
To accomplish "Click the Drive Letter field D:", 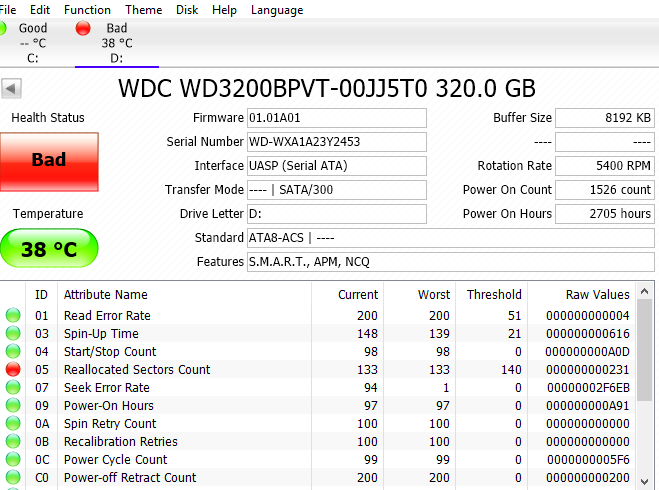I will point(337,214).
